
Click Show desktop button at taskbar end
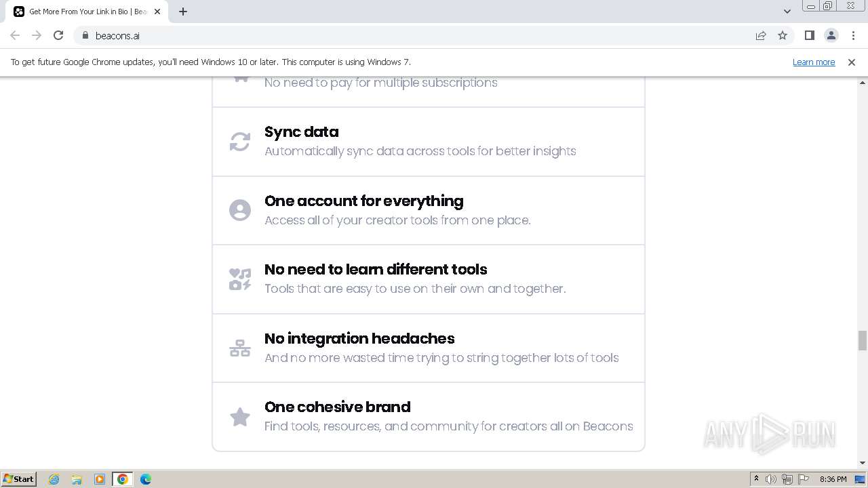click(x=861, y=479)
